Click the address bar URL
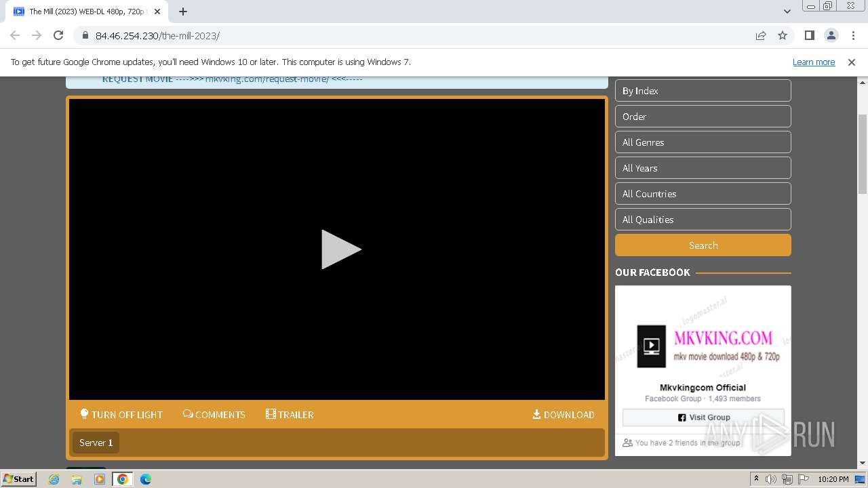This screenshot has height=488, width=868. [x=157, y=36]
